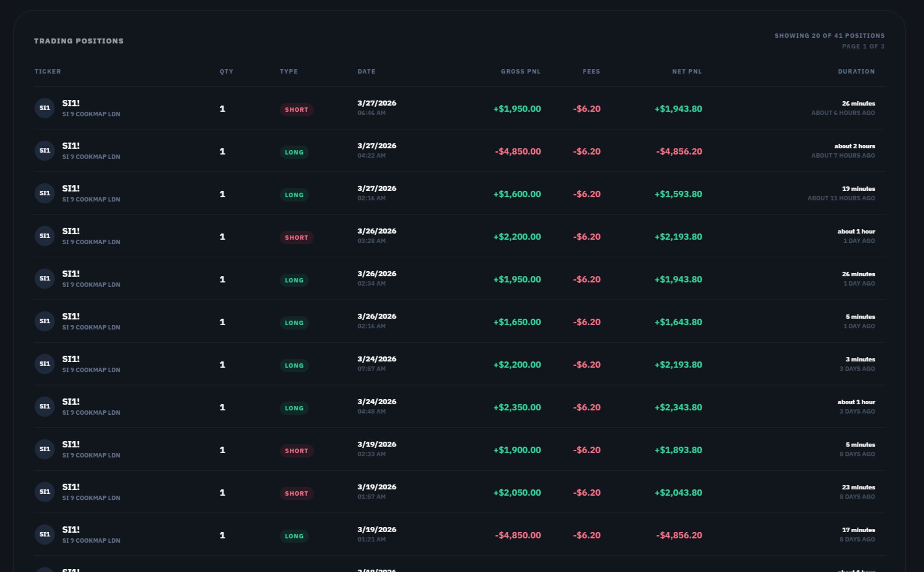Screen dimensions: 924x572
Task: Click the SI1 avatar in the 3/27/2026 04:22 AM row
Action: pos(44,151)
